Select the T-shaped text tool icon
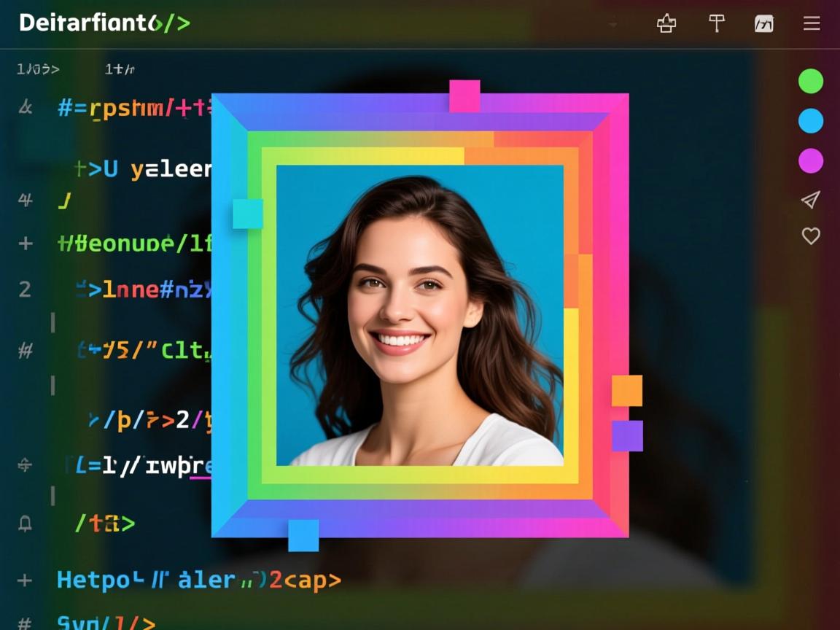This screenshot has height=630, width=840. pyautogui.click(x=717, y=24)
